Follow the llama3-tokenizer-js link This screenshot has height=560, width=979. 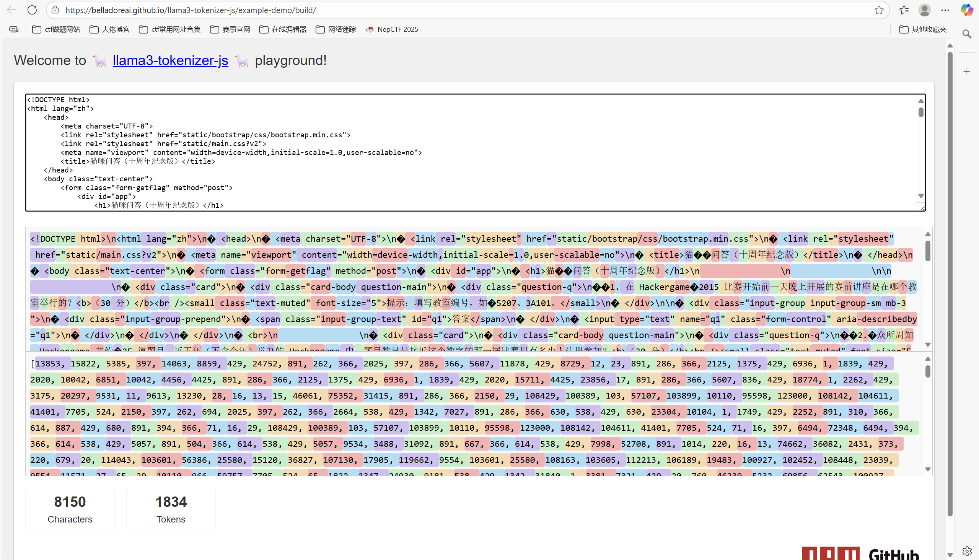[x=170, y=60]
